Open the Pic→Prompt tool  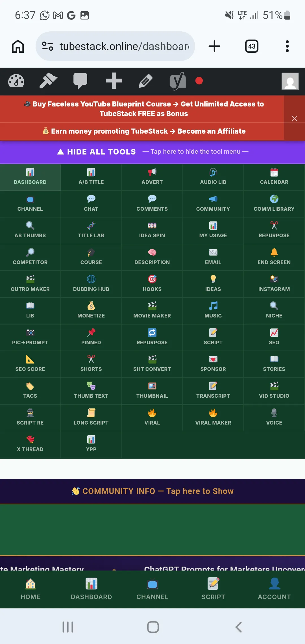tap(30, 338)
